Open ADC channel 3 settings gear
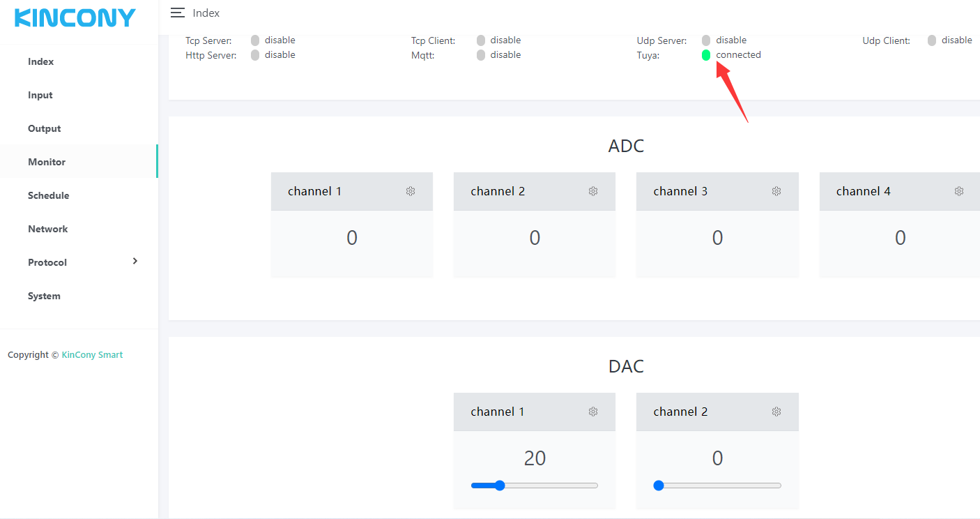This screenshot has height=519, width=980. click(776, 191)
